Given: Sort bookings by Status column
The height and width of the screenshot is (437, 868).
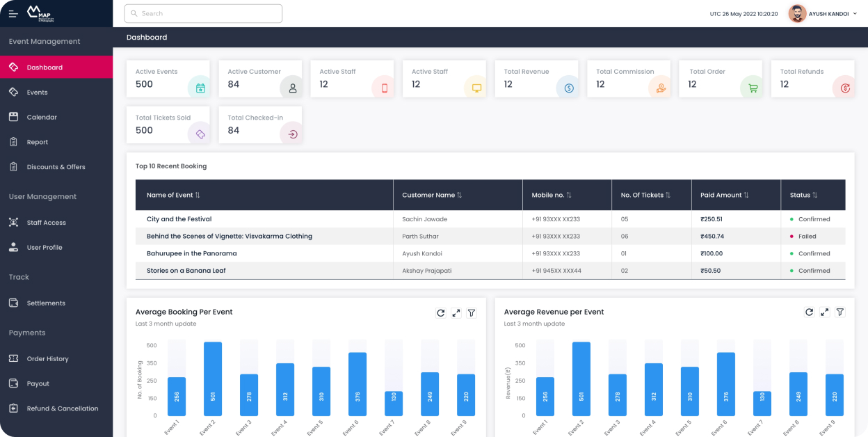Looking at the screenshot, I should click(x=814, y=196).
